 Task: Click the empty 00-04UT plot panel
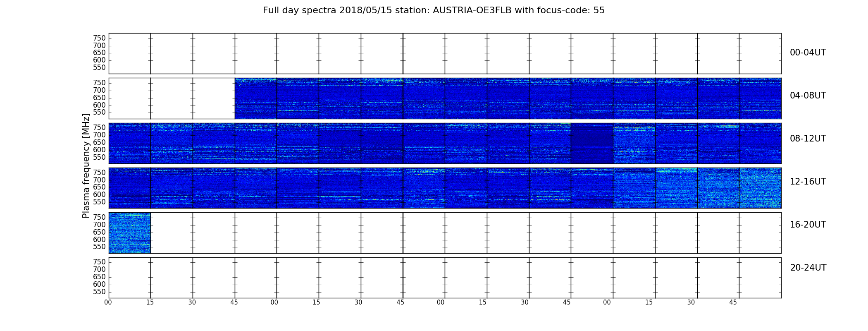pyautogui.click(x=445, y=53)
